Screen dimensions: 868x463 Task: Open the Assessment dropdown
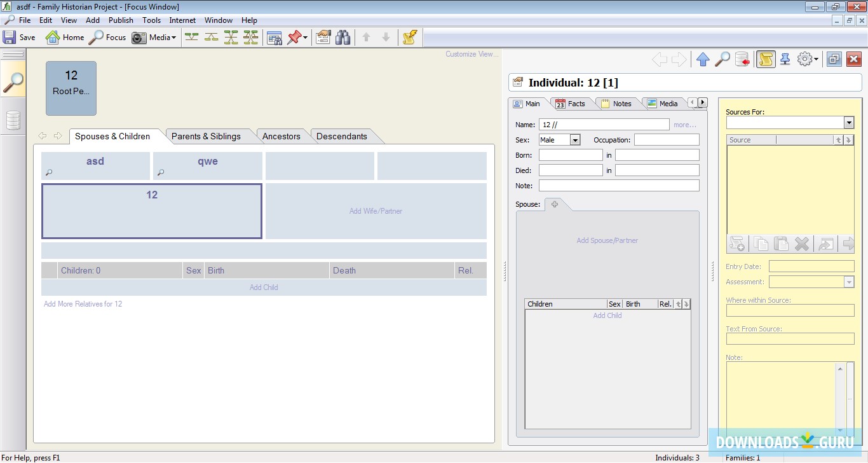849,282
